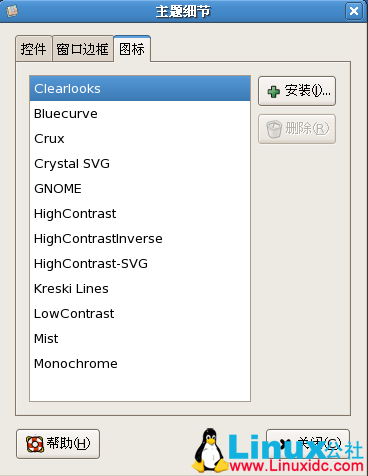Open the 窗口边框 tab
Image resolution: width=368 pixels, height=476 pixels.
(83, 49)
